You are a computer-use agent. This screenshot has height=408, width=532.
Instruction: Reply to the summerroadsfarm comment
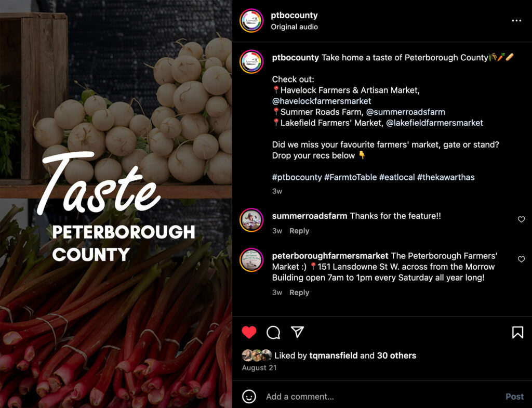[x=299, y=231]
